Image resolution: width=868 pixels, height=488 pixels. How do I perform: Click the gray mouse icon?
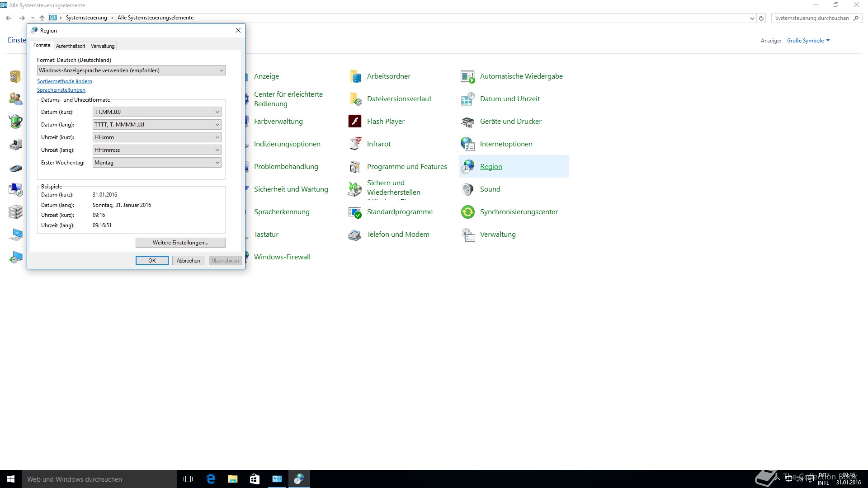coord(16,168)
